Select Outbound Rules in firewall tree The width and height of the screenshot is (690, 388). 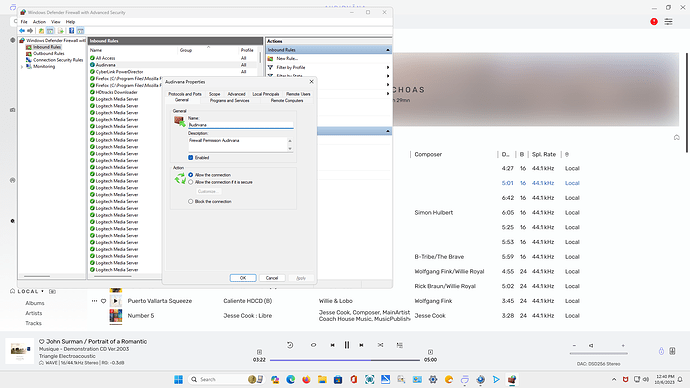click(x=48, y=53)
